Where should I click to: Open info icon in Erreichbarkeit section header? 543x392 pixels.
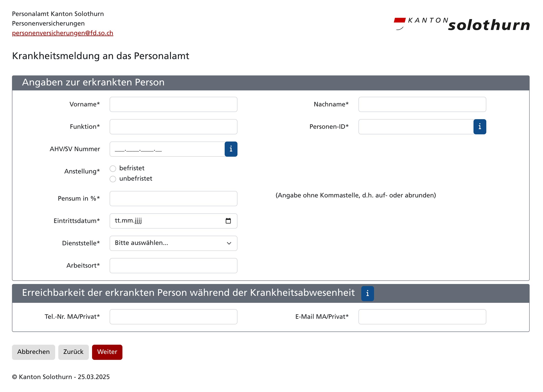[367, 293]
